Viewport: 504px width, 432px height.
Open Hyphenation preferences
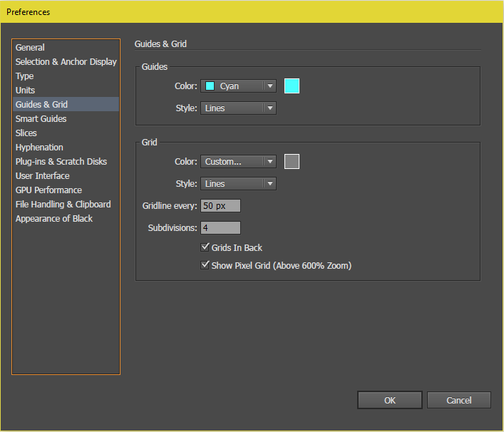39,148
